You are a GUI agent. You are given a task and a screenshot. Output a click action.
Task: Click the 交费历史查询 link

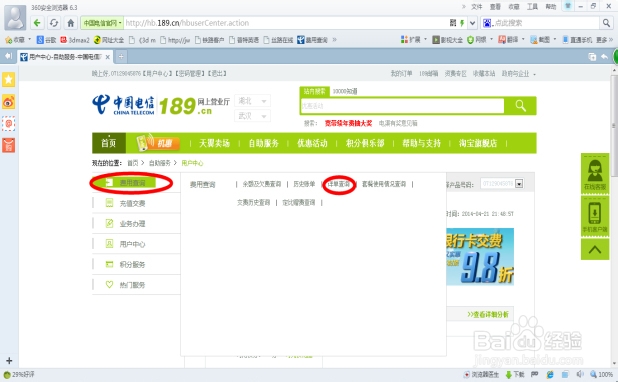click(x=253, y=203)
